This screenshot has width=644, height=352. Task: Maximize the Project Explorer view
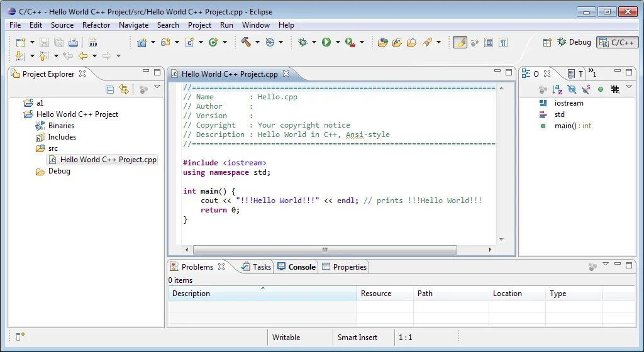click(157, 72)
